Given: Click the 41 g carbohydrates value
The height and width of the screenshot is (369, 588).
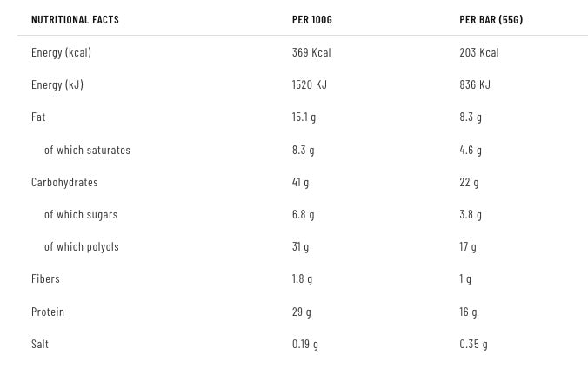Looking at the screenshot, I should (x=300, y=182).
